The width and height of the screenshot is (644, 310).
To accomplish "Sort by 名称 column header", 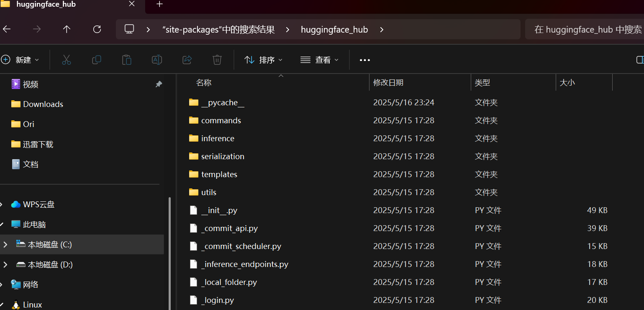I will pos(204,83).
